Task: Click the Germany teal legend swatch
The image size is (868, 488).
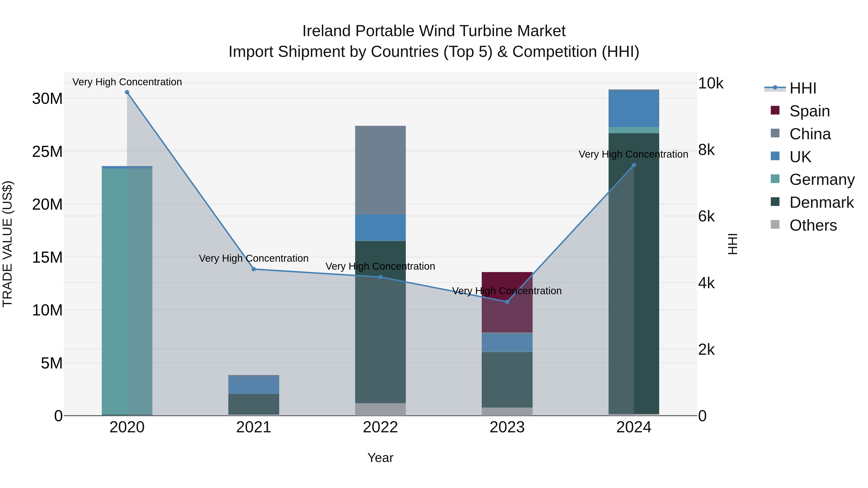Action: 775,179
